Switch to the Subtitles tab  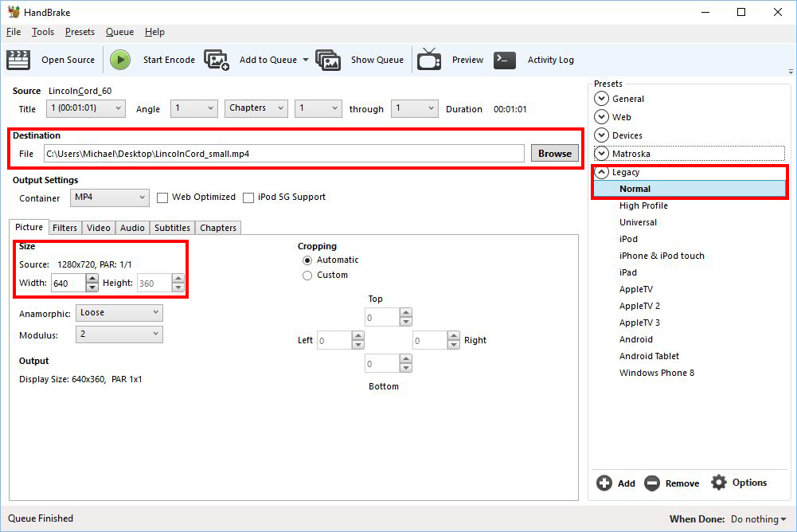pyautogui.click(x=172, y=228)
